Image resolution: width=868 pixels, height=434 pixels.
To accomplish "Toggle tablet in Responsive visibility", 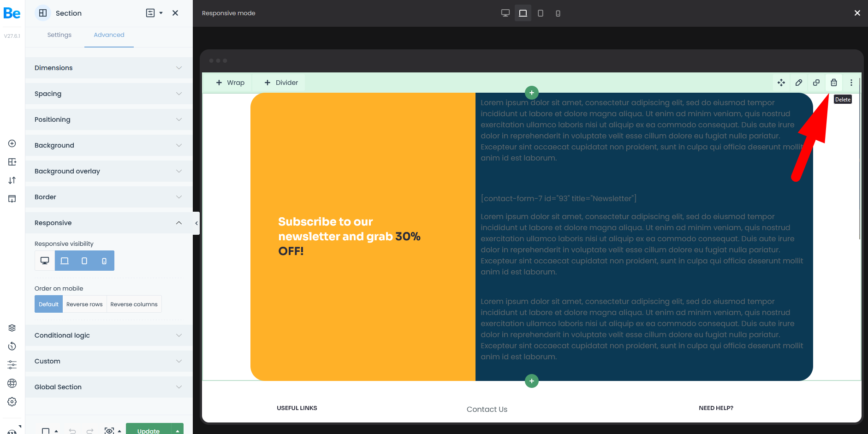I will pyautogui.click(x=84, y=261).
